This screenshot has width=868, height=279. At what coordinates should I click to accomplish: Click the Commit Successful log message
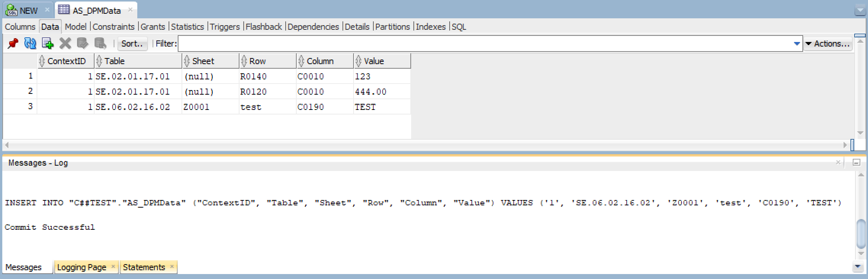(50, 227)
